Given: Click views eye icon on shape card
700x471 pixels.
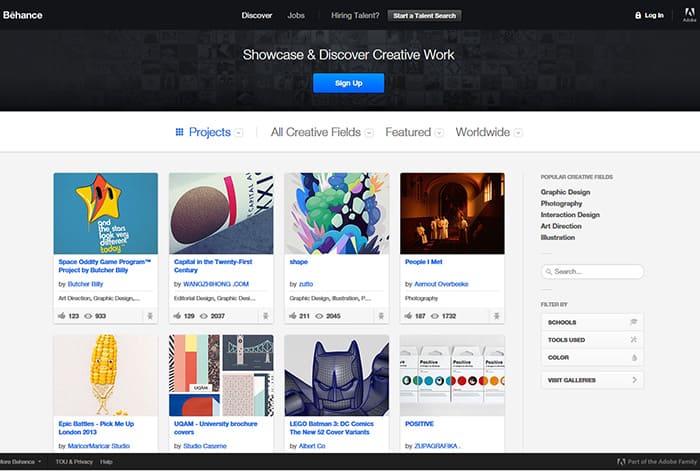Looking at the screenshot, I should click(x=320, y=316).
